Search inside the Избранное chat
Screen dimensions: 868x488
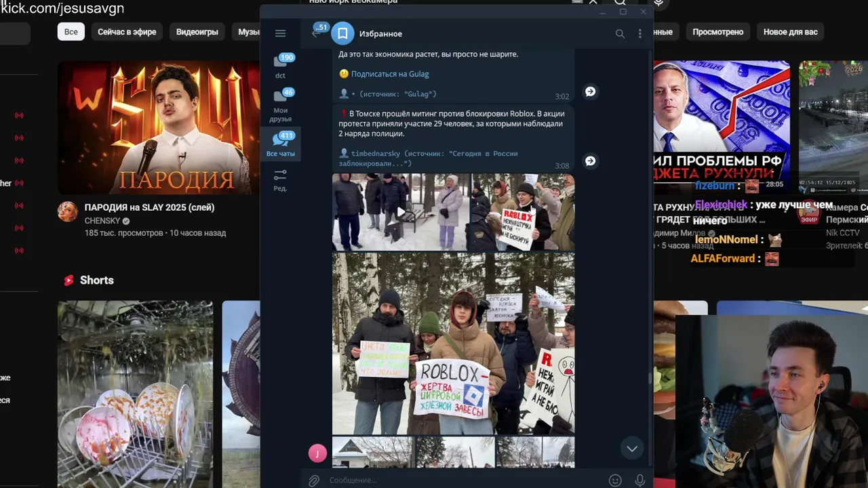coord(619,33)
